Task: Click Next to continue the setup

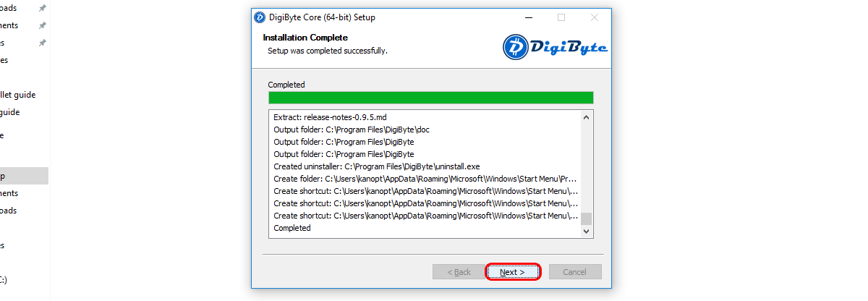Action: 512,272
